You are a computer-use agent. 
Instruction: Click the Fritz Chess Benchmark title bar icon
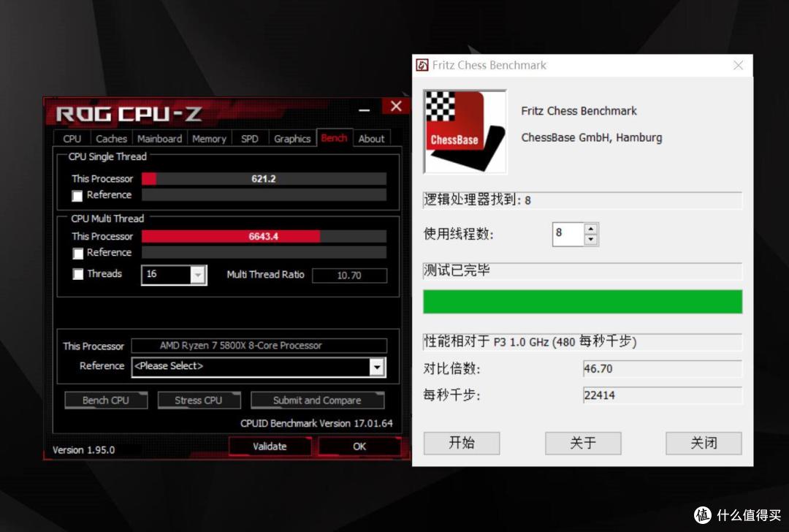click(422, 65)
